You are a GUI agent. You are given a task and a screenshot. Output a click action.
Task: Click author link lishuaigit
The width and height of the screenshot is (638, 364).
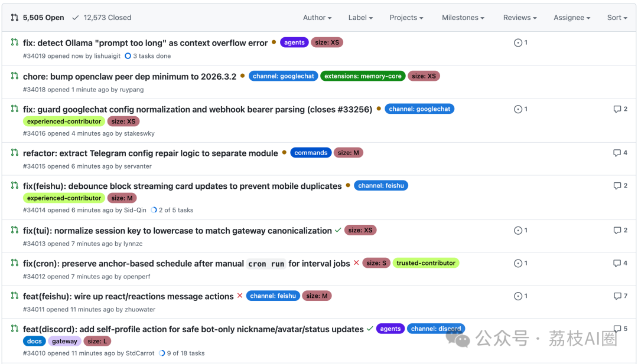(x=108, y=56)
